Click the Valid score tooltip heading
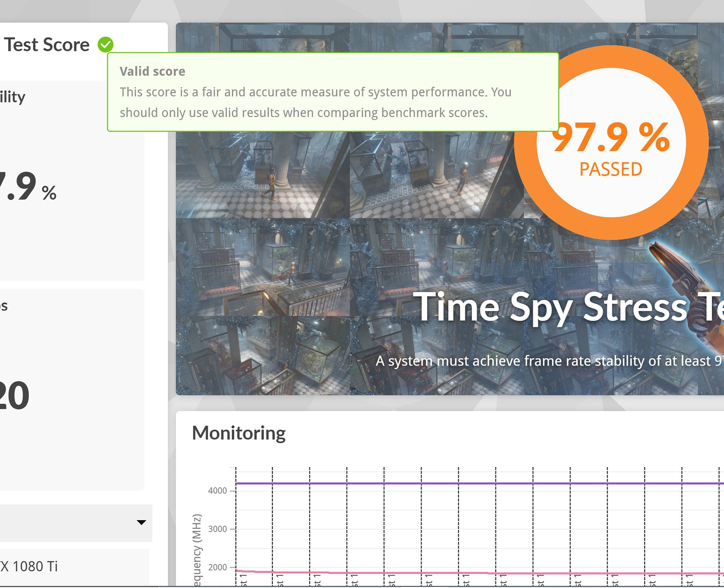The width and height of the screenshot is (724, 588). coord(152,71)
